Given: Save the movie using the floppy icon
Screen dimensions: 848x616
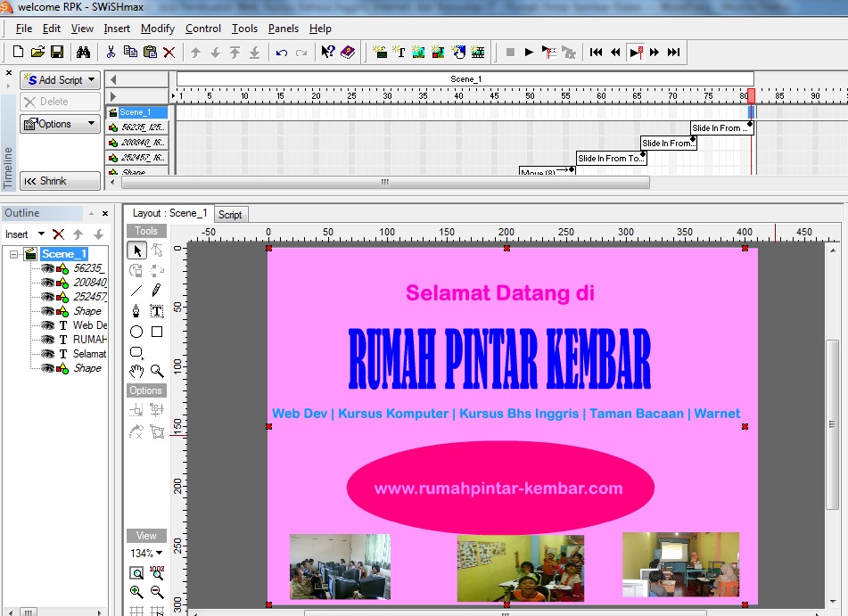Looking at the screenshot, I should point(57,52).
